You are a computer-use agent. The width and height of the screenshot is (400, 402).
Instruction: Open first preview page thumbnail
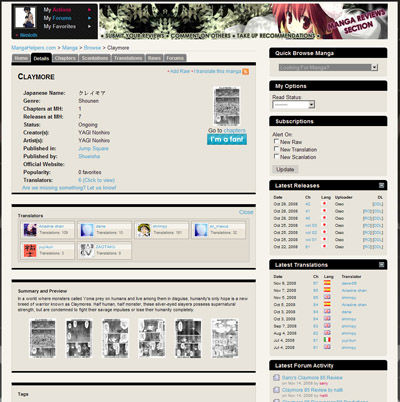click(42, 338)
